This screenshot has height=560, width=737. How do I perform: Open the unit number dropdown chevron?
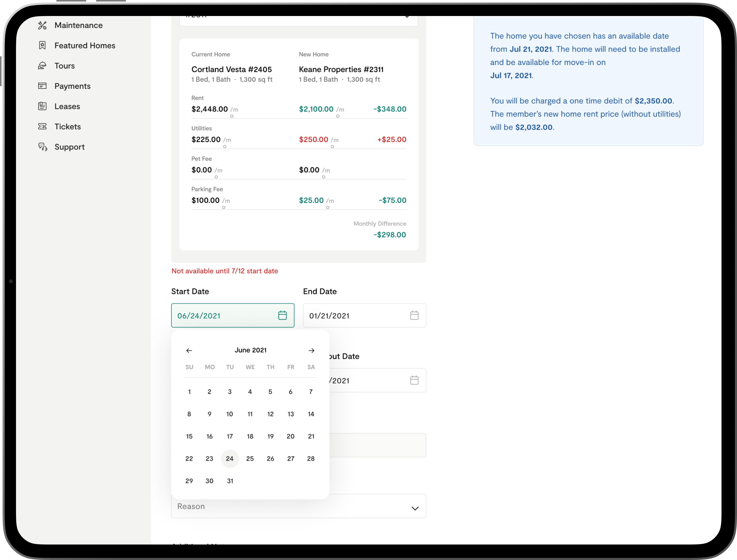point(407,17)
